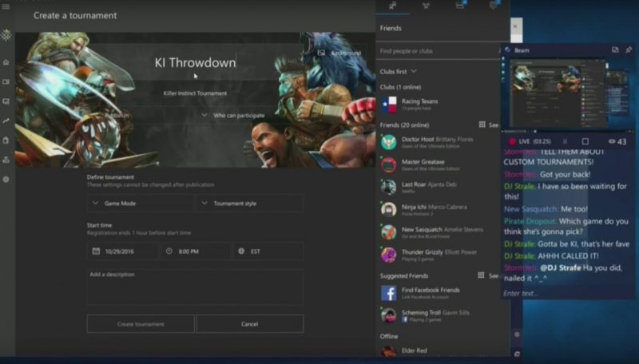This screenshot has width=639, height=364.
Task: Click the Create tournament button
Action: coord(141,324)
